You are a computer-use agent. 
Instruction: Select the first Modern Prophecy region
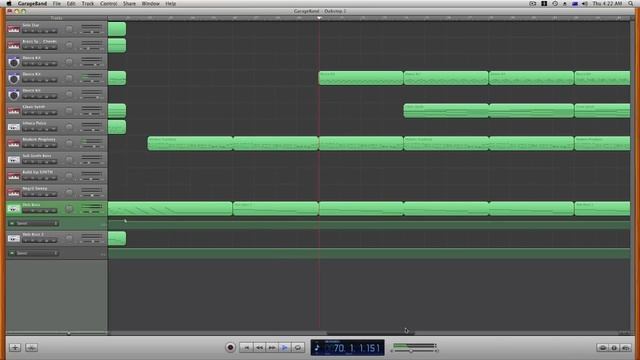click(x=190, y=143)
